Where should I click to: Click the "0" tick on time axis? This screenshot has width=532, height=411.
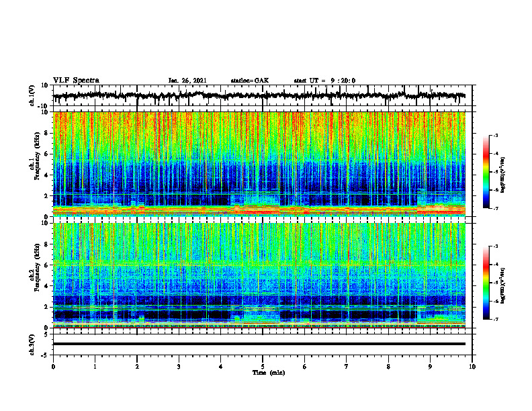(53, 367)
